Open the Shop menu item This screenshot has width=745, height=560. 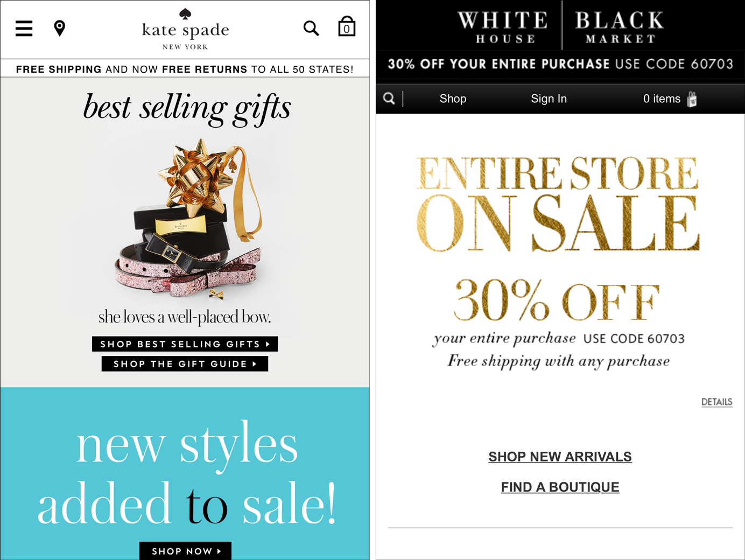453,99
